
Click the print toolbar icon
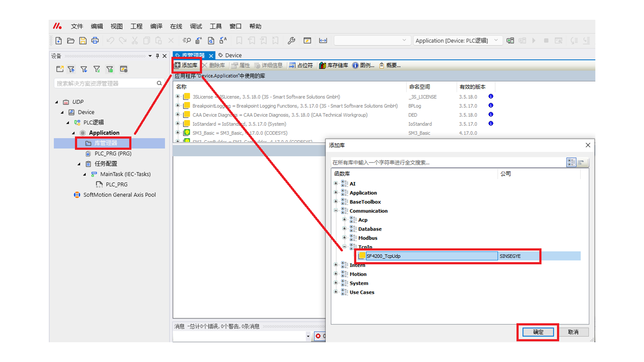[x=95, y=41]
